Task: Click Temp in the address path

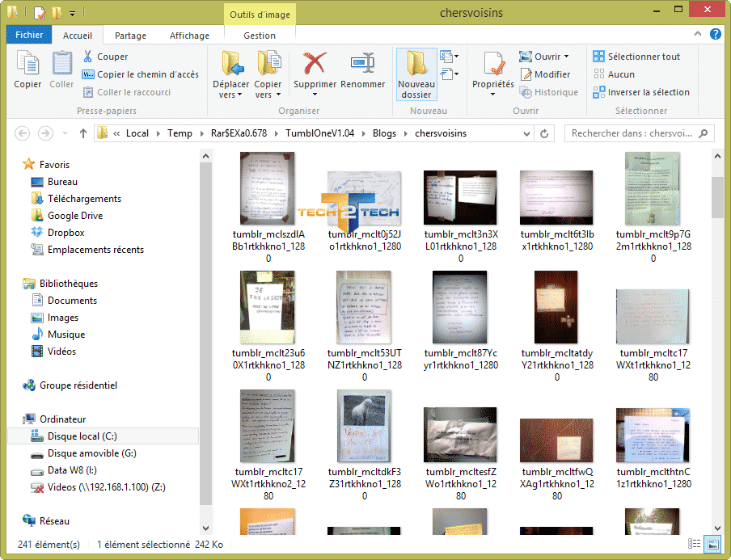Action: click(x=180, y=133)
